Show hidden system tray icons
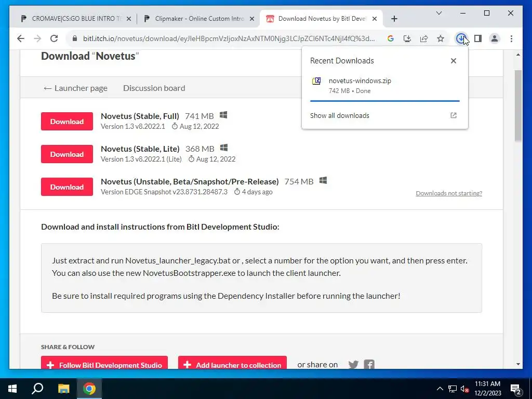The width and height of the screenshot is (532, 399). [440, 389]
